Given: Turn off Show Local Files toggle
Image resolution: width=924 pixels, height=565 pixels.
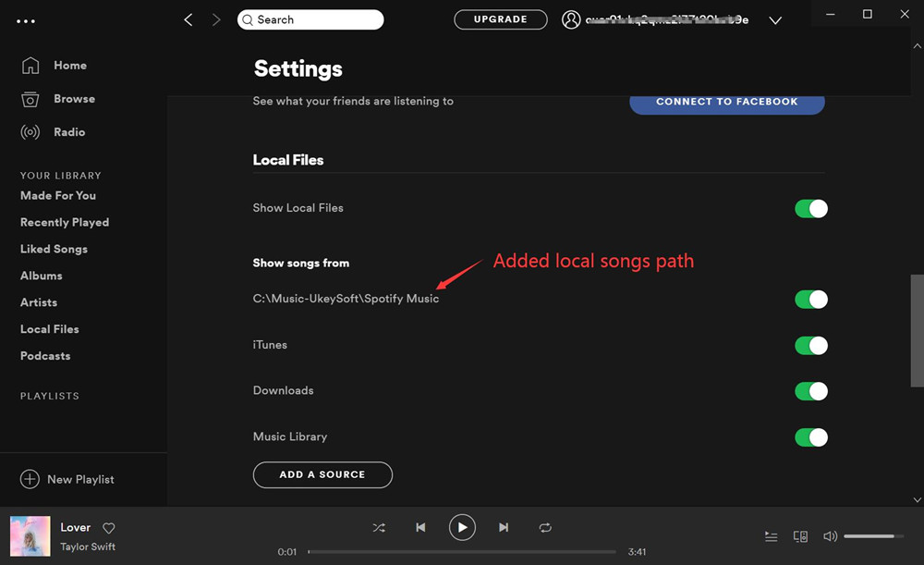Looking at the screenshot, I should tap(811, 209).
